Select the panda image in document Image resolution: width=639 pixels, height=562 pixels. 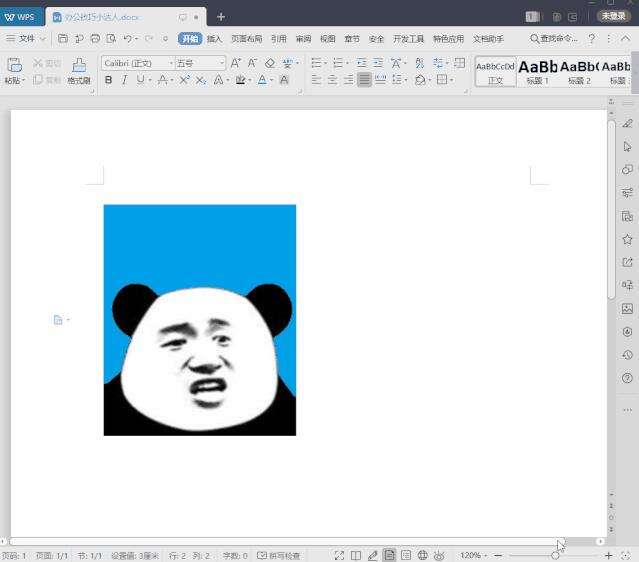(200, 320)
